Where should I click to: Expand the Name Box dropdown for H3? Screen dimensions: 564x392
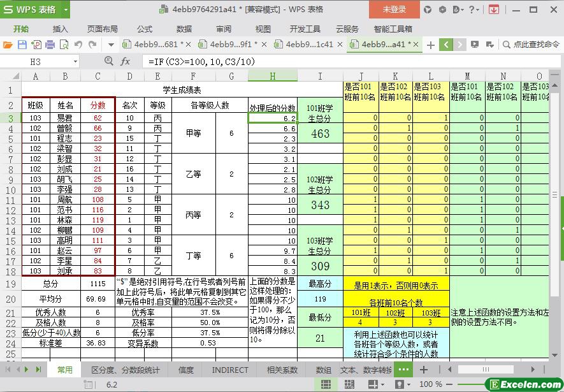(x=75, y=62)
